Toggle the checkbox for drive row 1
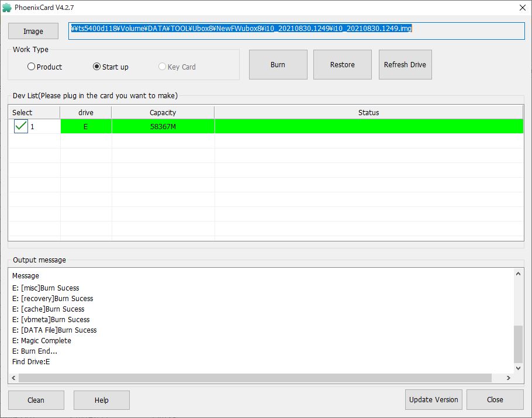The image size is (532, 418). click(x=21, y=126)
